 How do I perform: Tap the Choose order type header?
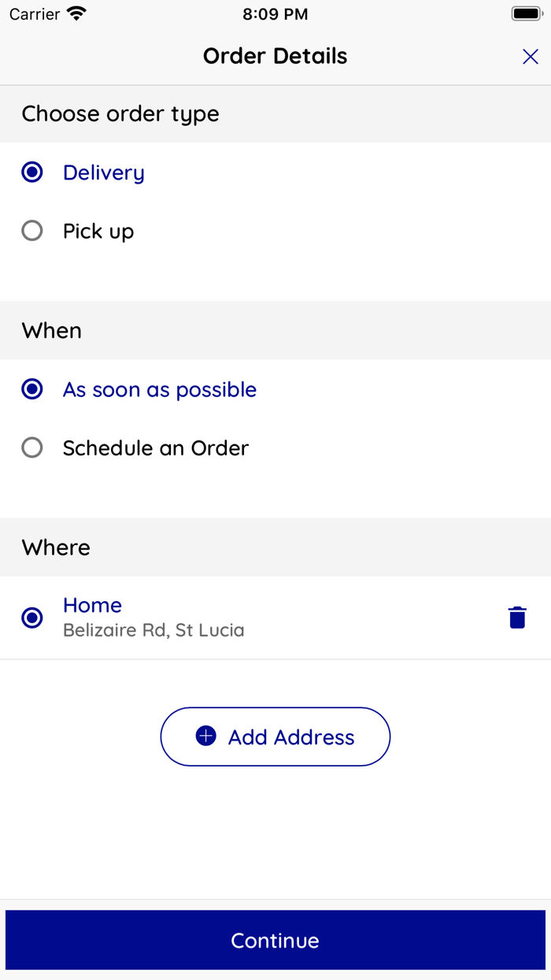(x=120, y=114)
